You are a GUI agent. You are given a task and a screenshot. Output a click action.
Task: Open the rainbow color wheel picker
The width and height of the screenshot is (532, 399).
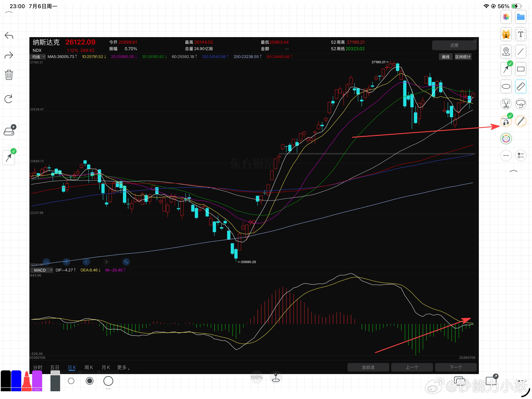click(x=506, y=139)
